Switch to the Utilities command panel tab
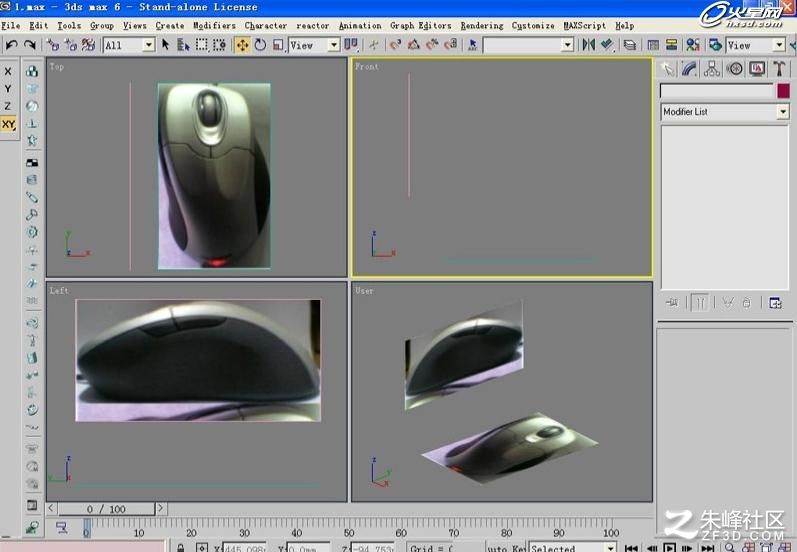 point(779,69)
